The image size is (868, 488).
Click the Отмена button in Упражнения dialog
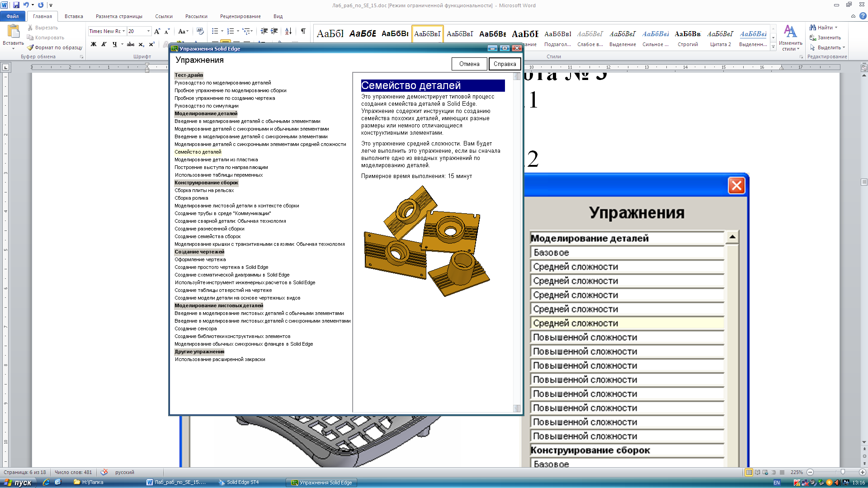(x=469, y=64)
